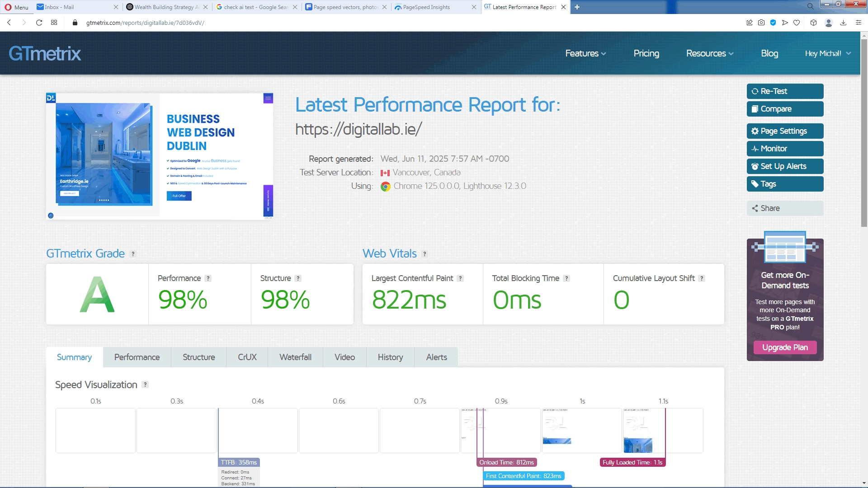
Task: Show help for Cumulative Layout Shift
Action: coord(702,278)
